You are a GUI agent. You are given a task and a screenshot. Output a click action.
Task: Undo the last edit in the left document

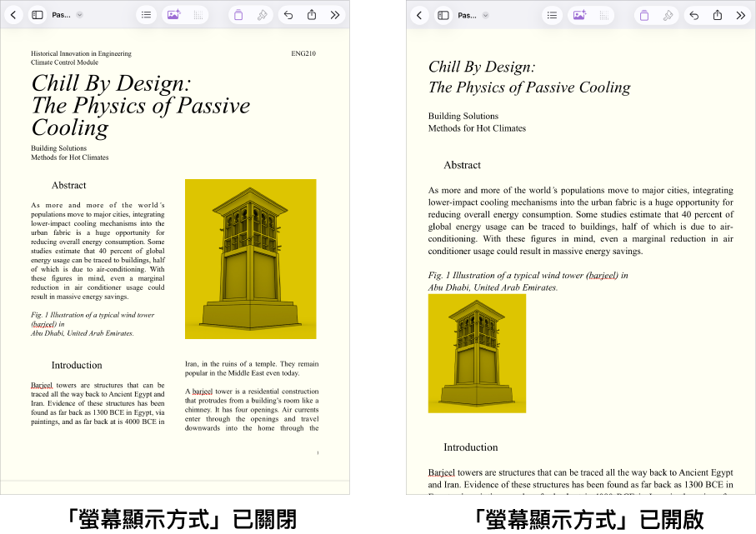(288, 14)
